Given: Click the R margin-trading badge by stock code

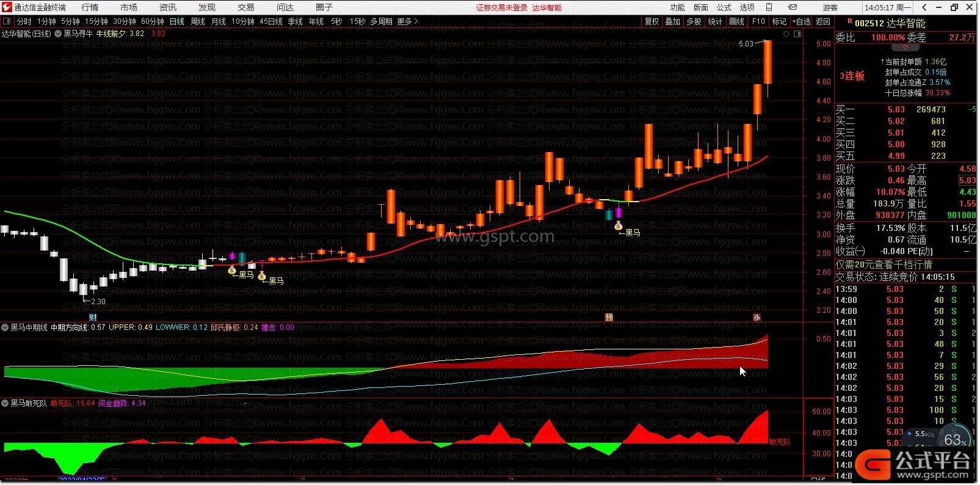Looking at the screenshot, I should (849, 21).
